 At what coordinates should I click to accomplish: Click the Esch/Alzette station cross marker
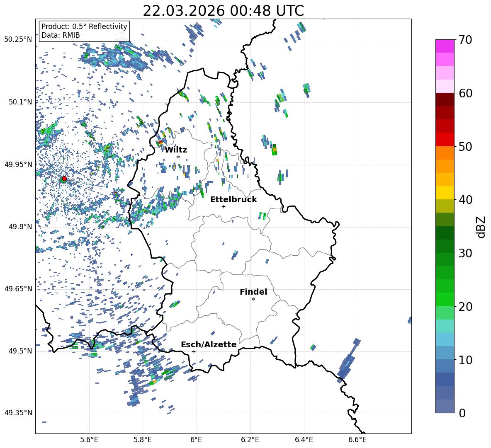click(194, 351)
